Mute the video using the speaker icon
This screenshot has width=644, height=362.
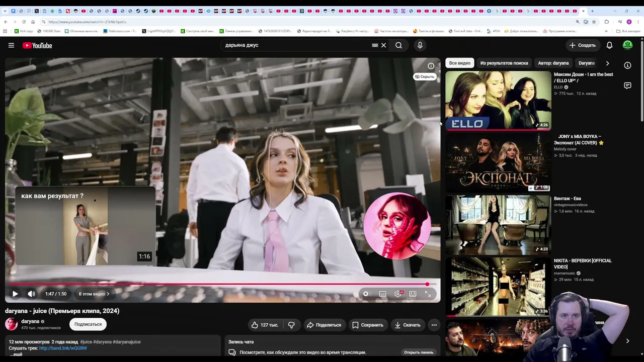tap(31, 294)
